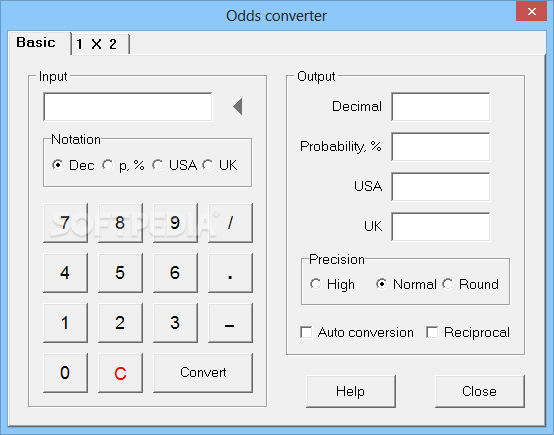Tap the red C clear key
The image size is (554, 435).
120,373
